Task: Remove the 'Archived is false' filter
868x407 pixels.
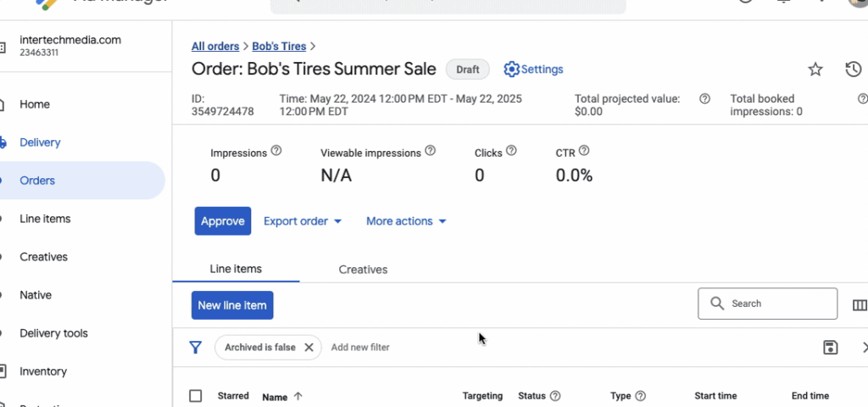Action: pyautogui.click(x=309, y=347)
